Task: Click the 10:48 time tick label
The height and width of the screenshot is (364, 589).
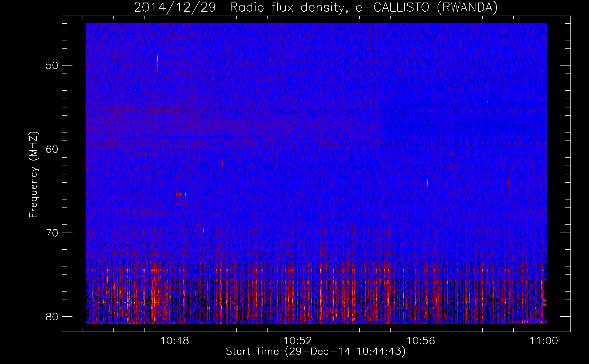Action: tap(175, 341)
